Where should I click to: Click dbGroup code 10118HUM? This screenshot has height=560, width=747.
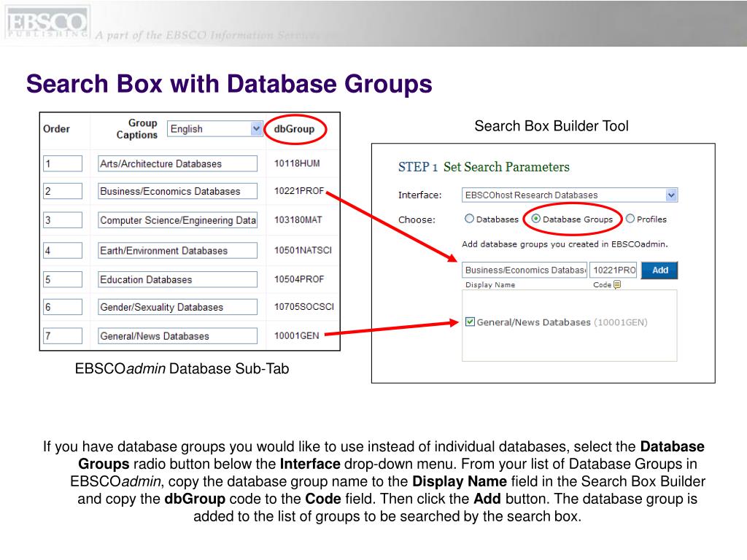[x=297, y=163]
